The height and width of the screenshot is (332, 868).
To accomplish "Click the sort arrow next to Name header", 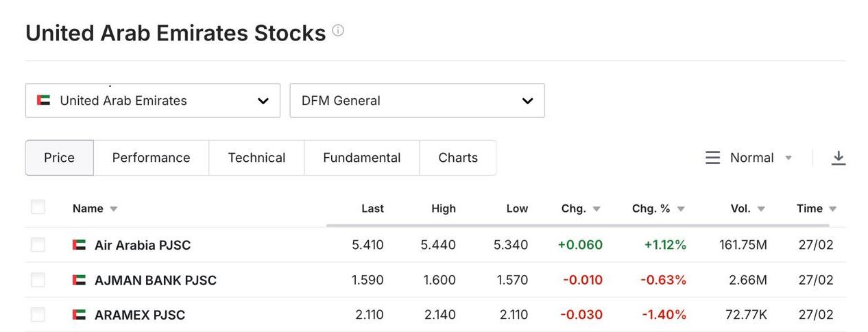I will coord(114,209).
